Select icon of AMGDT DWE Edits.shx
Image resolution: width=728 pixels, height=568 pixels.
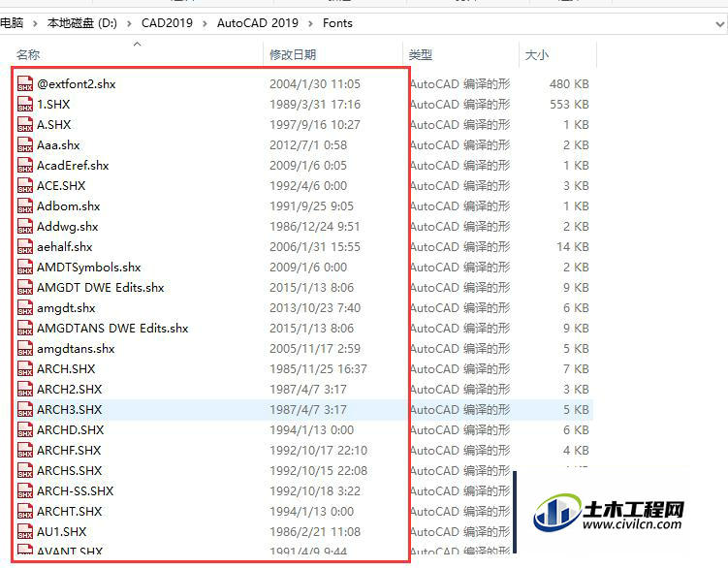[x=25, y=288]
